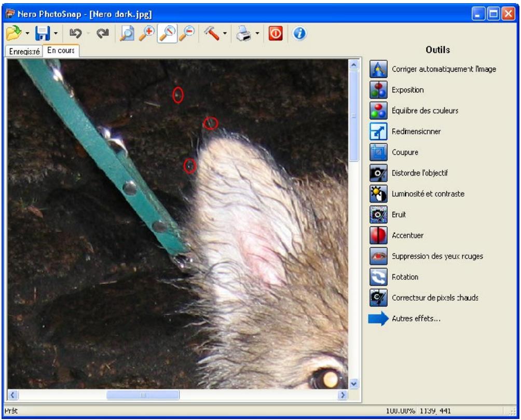
Task: Click the Redimensionner text label
Action: point(416,131)
